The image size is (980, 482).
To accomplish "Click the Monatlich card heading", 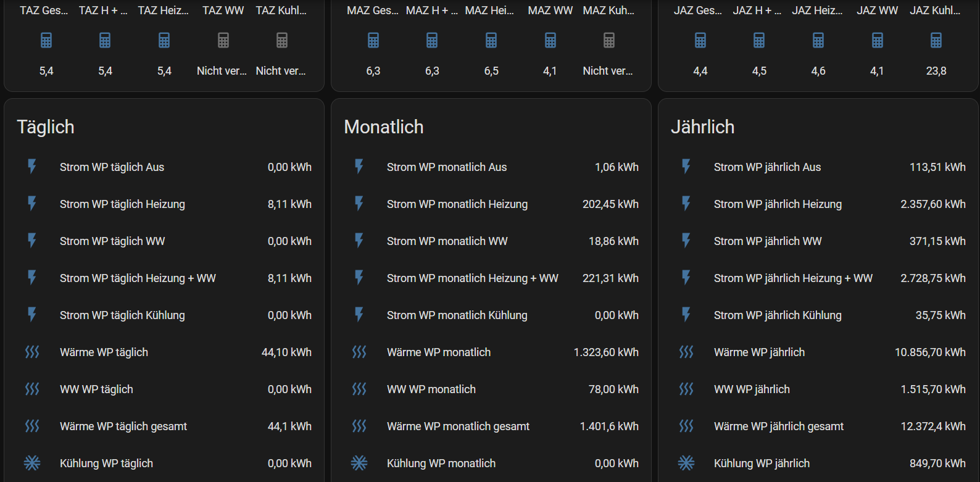I will 383,127.
